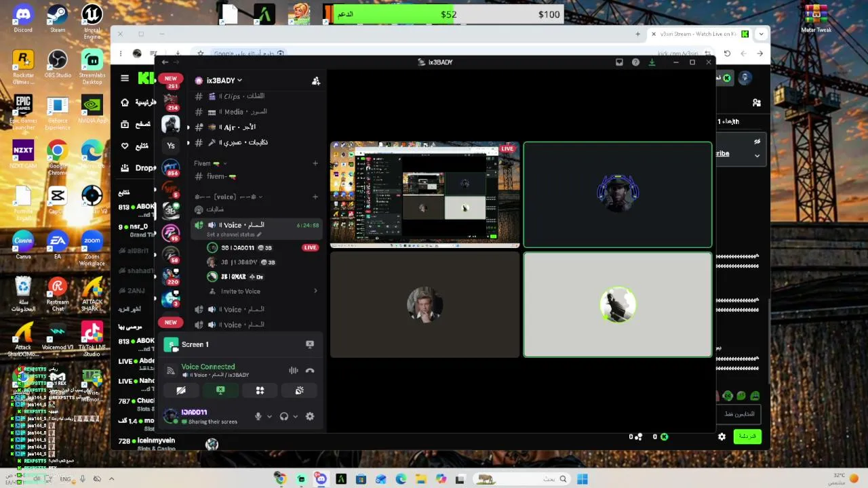Open the Windows Start button in taskbar
Image resolution: width=868 pixels, height=488 pixels.
coord(582,479)
